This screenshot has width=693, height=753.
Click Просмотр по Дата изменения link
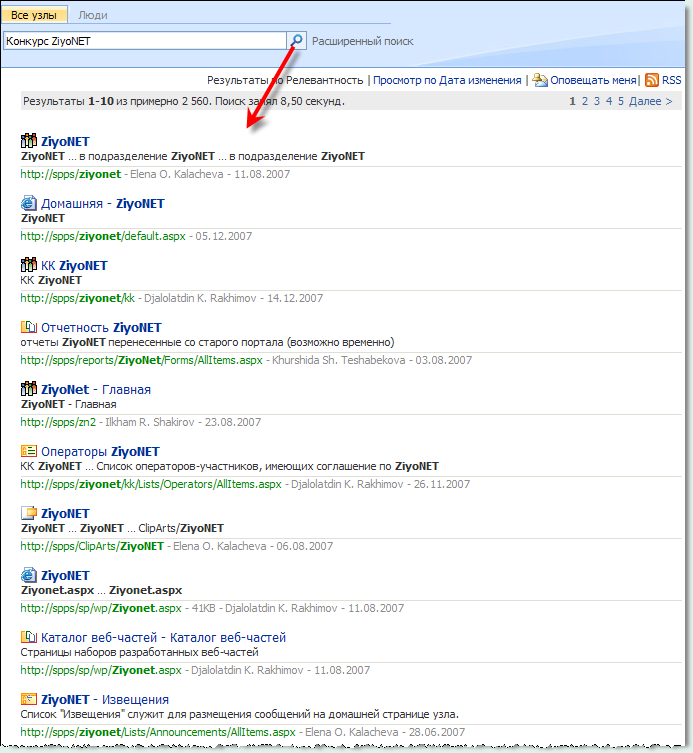(447, 80)
